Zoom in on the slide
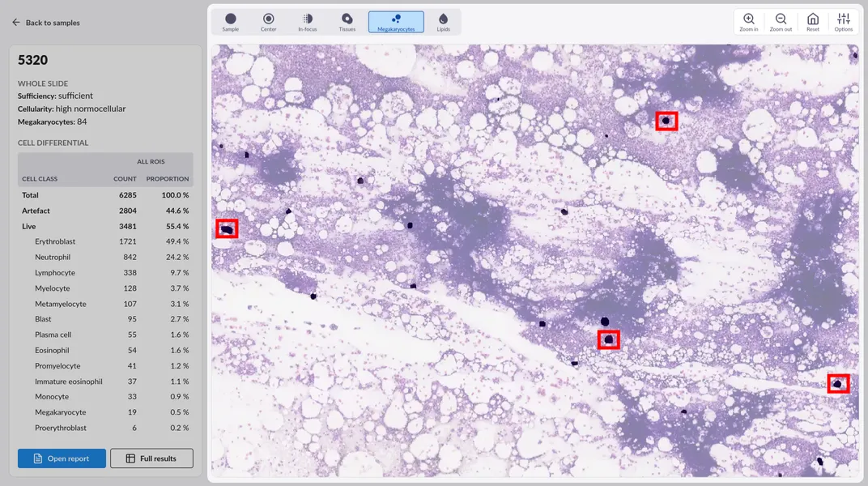868x486 pixels. (x=748, y=22)
